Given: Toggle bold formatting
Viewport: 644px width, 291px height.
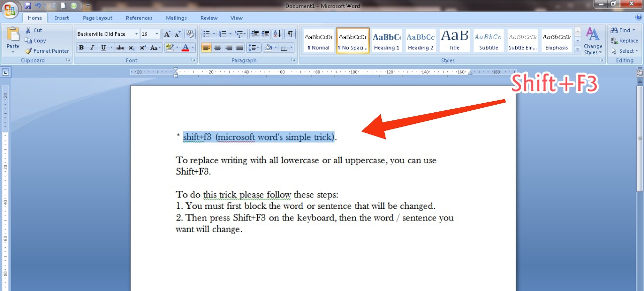Looking at the screenshot, I should [81, 48].
